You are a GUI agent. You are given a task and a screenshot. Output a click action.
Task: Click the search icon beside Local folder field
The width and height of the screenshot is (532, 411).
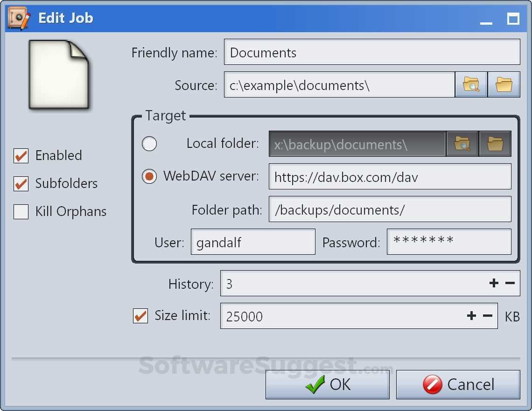pyautogui.click(x=462, y=144)
